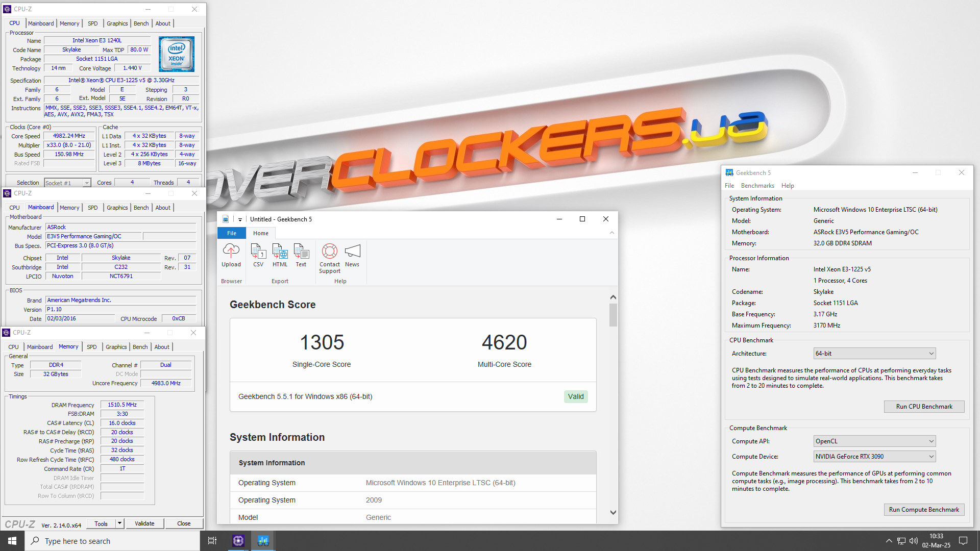The image size is (980, 551).
Task: Export results with the CSV icon
Action: coord(258,251)
